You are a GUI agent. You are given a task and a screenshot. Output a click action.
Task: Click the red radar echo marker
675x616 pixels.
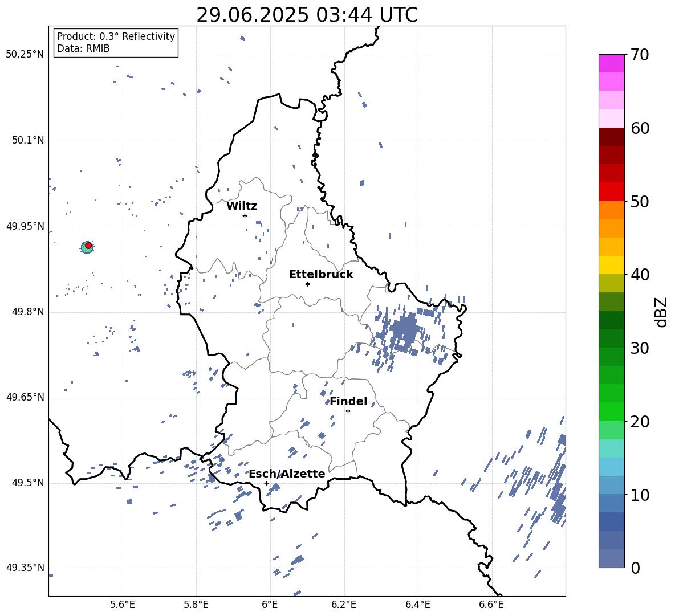point(88,245)
